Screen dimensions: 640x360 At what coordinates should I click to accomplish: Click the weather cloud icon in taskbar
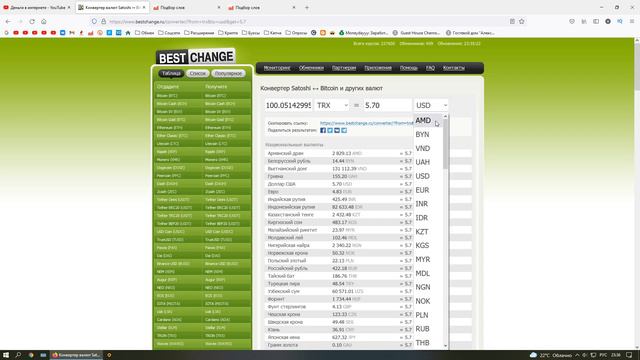click(x=533, y=355)
